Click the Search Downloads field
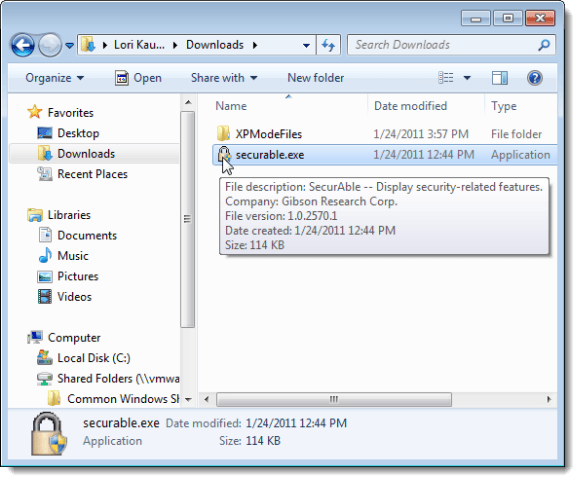Image resolution: width=580 pixels, height=482 pixels. (444, 45)
